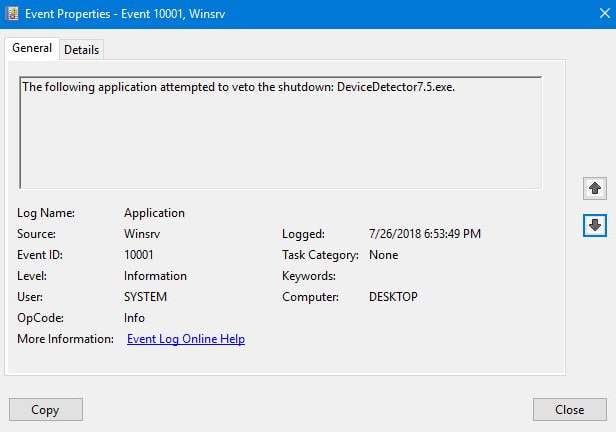Screen dimensions: 616x432
Task: Click the Event ID value 10001
Action: coord(139,255)
